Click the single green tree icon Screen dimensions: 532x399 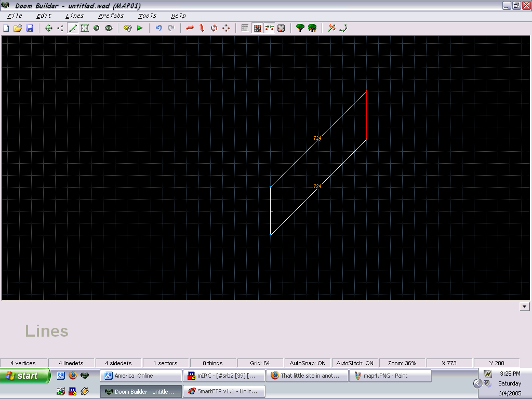[300, 28]
